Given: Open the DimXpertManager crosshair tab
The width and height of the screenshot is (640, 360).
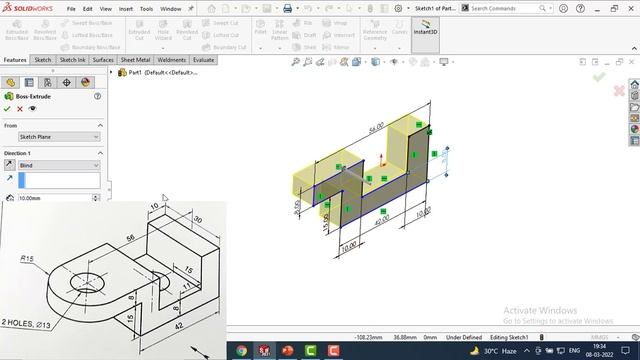Looking at the screenshot, I should 67,82.
